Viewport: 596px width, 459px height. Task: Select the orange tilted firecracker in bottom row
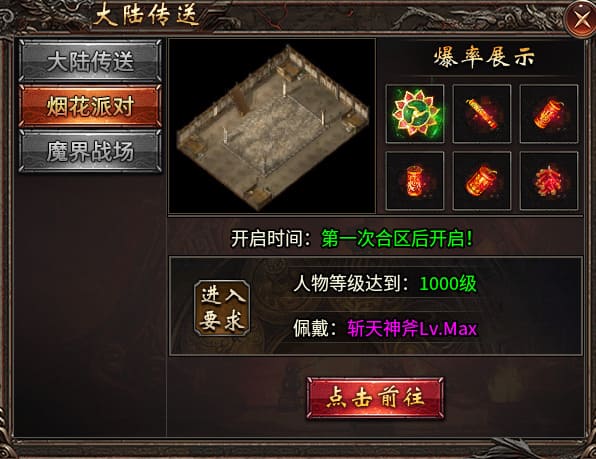(482, 180)
